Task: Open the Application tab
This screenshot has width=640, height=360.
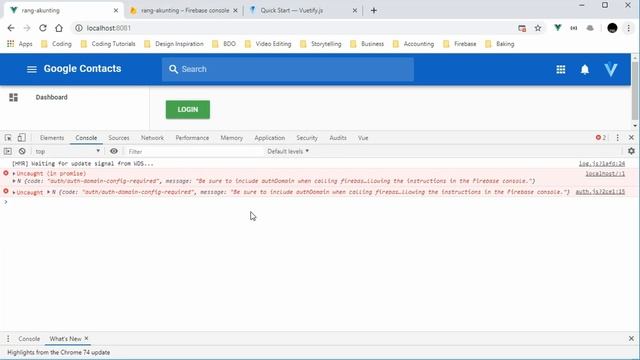Action: tap(269, 138)
